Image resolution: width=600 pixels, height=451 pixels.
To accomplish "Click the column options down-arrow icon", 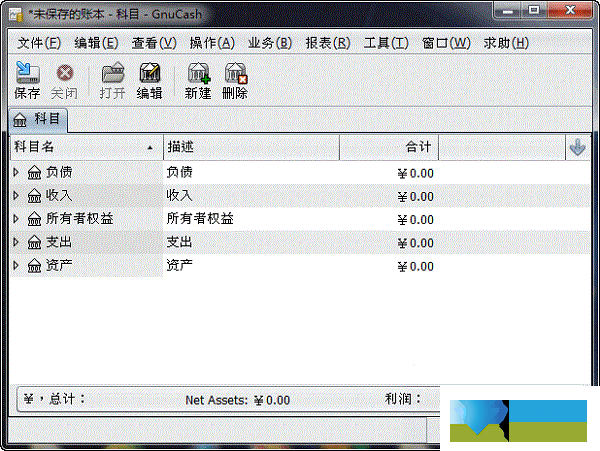I will click(577, 147).
